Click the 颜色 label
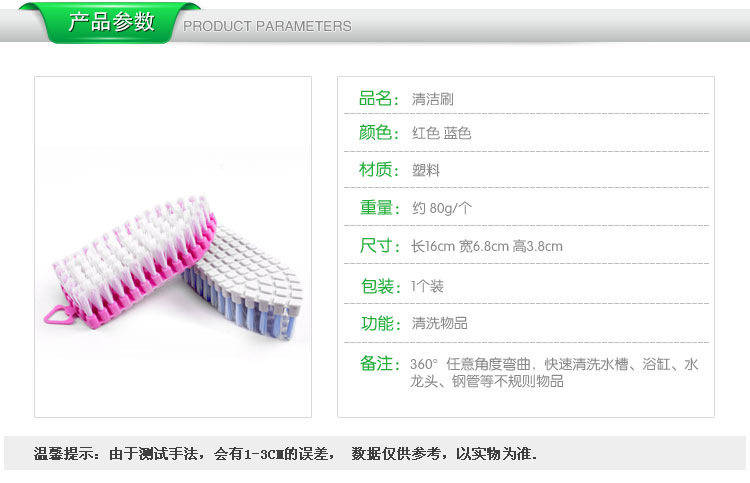Screen dimensions: 750x483 [x=378, y=132]
